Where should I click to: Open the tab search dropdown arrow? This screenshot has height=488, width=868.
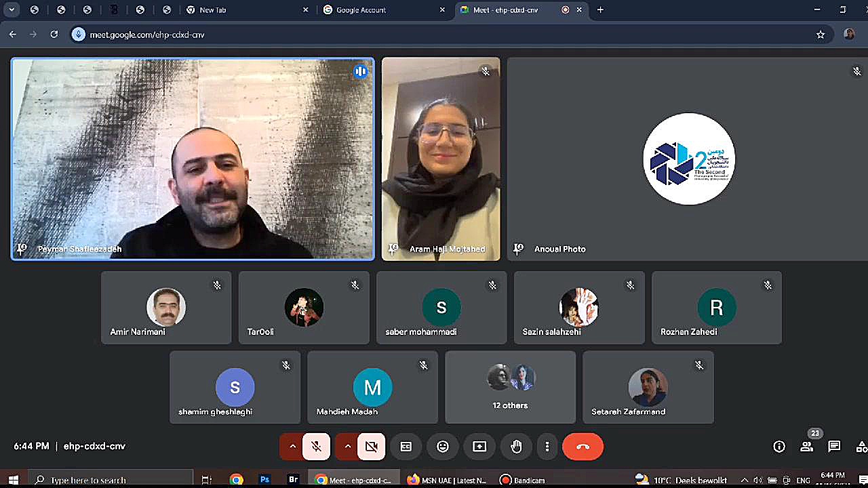pyautogui.click(x=12, y=10)
